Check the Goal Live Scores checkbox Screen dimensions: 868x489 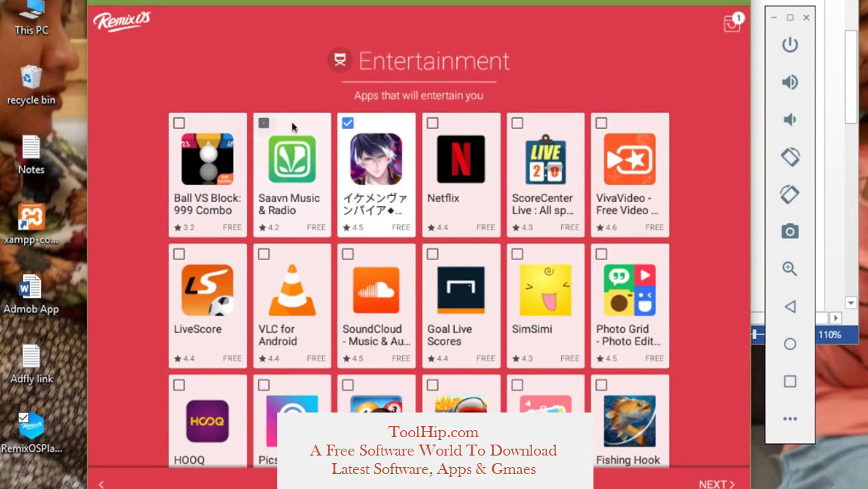pos(432,254)
